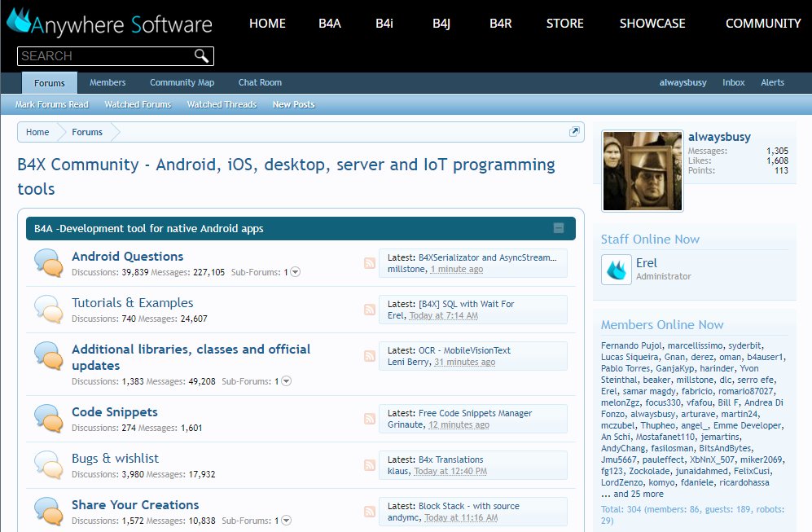Click the Bugs & wishlist speech bubble icon
Screen dimensions: 812x532
49,464
